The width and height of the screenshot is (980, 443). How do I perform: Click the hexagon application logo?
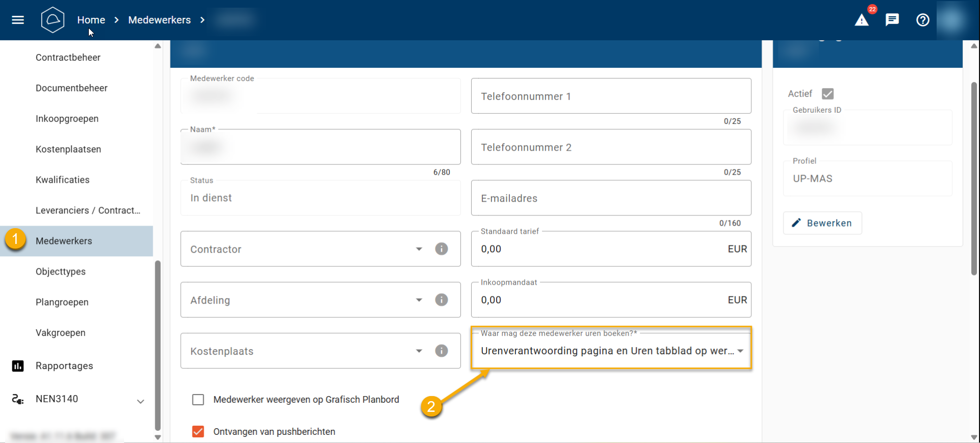(53, 20)
